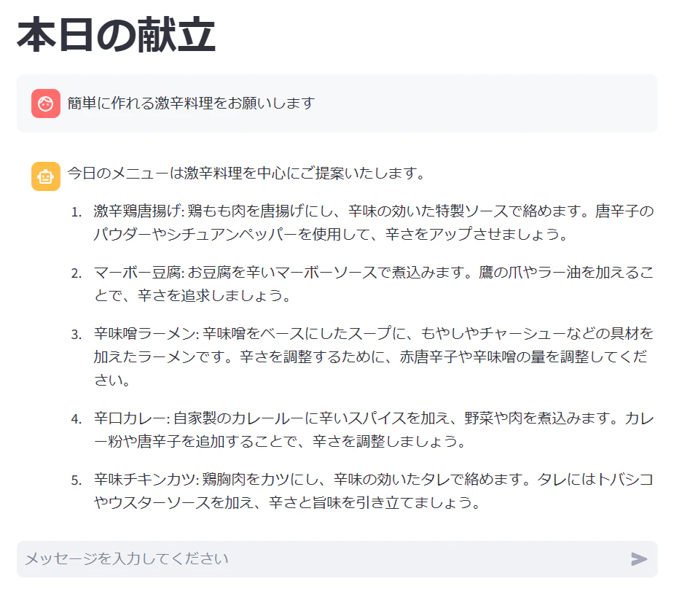Click the red user avatar icon
The width and height of the screenshot is (698, 616).
46,104
